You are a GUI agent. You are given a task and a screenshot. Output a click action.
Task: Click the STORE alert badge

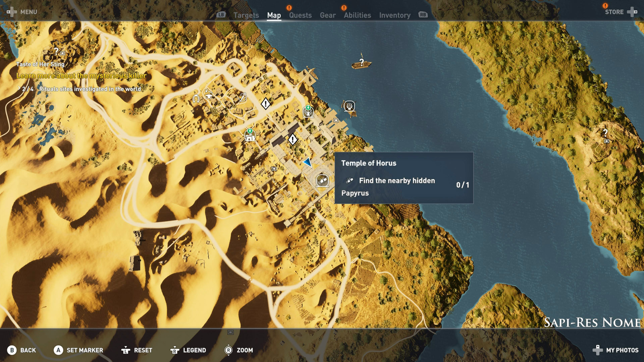605,6
